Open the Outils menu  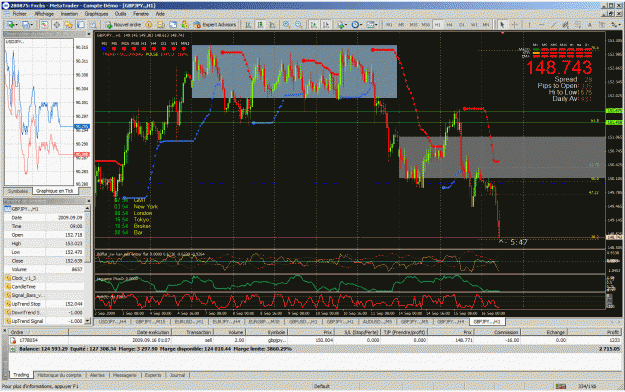[120, 14]
